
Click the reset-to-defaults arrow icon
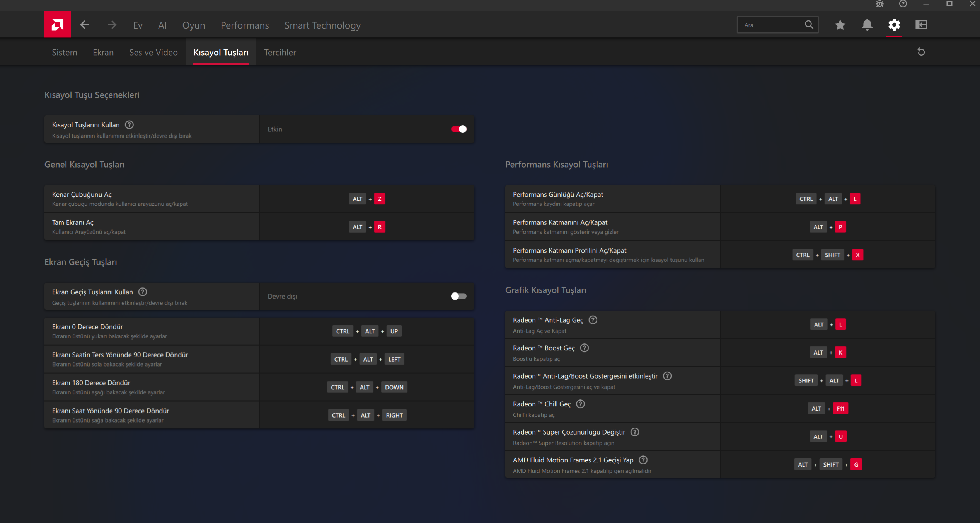(921, 52)
